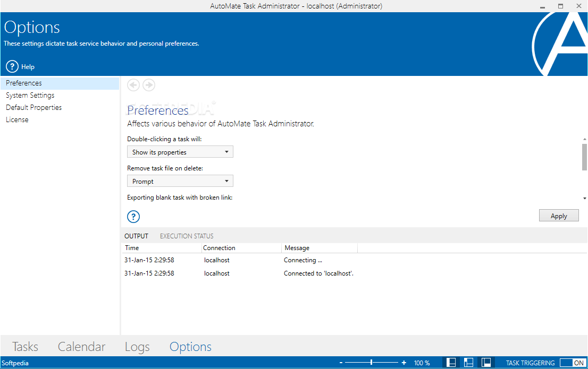This screenshot has height=369, width=588.
Task: Open the 'Prompt' dropdown for task file deletion
Action: (x=180, y=181)
